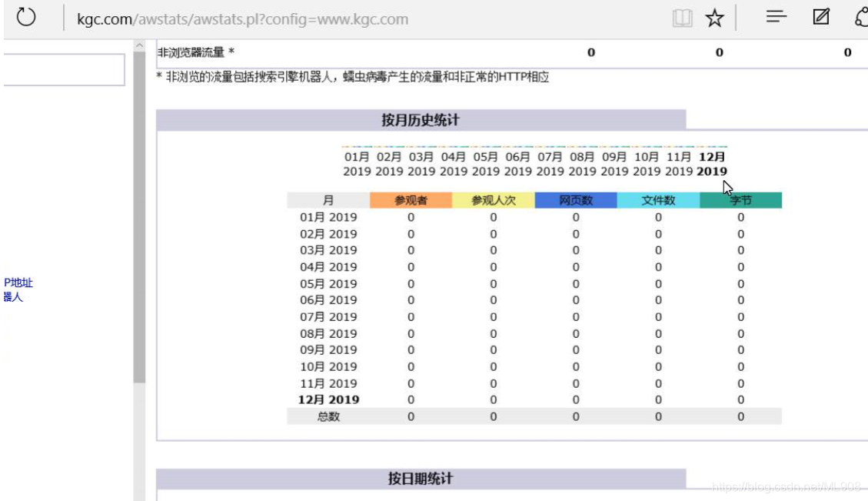Click the 网页数 blue column header
Viewport: 868px width, 501px height.
[x=576, y=200]
